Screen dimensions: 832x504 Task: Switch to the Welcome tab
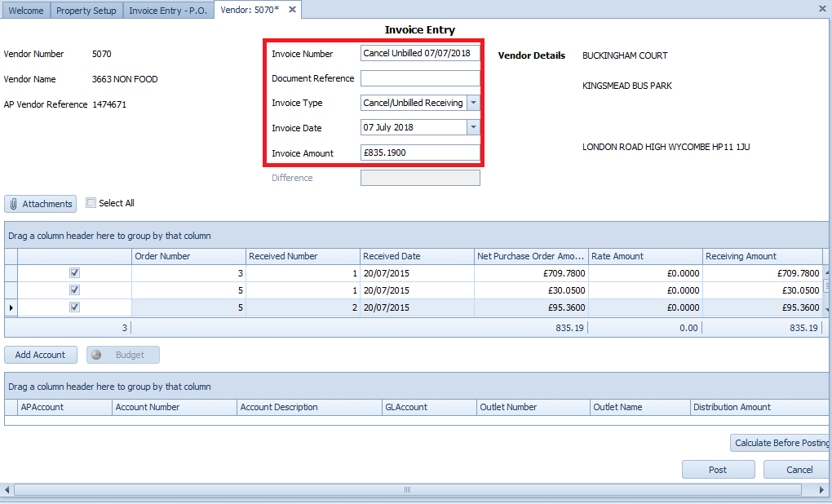26,11
